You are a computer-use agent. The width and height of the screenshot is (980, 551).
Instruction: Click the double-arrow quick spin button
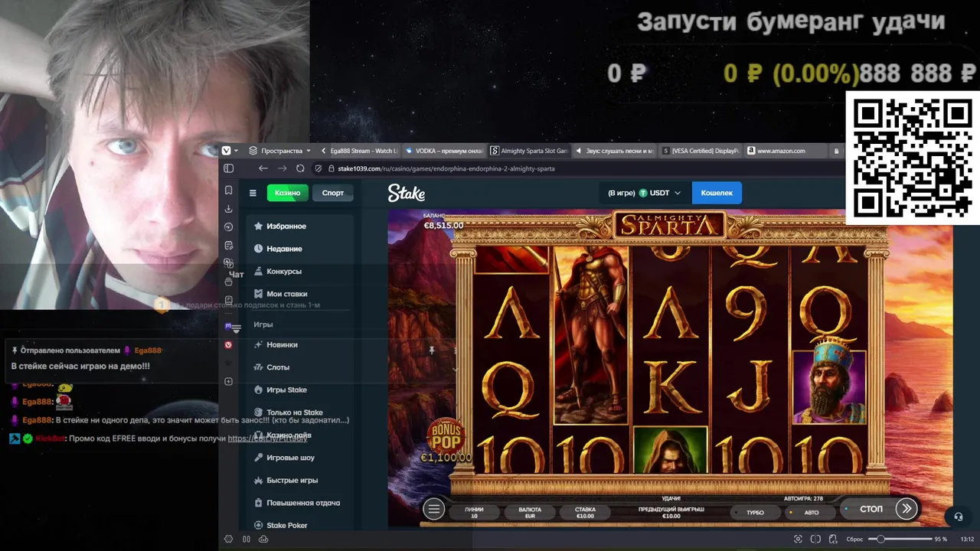tap(906, 509)
